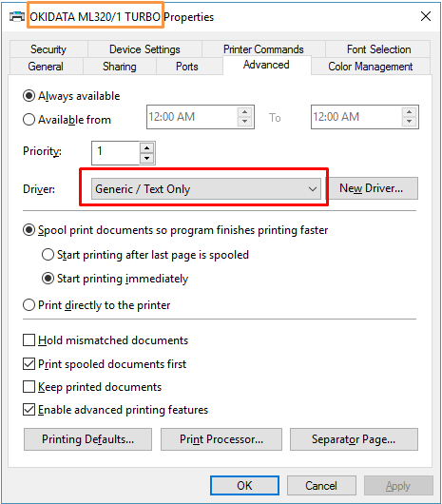Expand the Driver dropdown list

tap(206, 189)
